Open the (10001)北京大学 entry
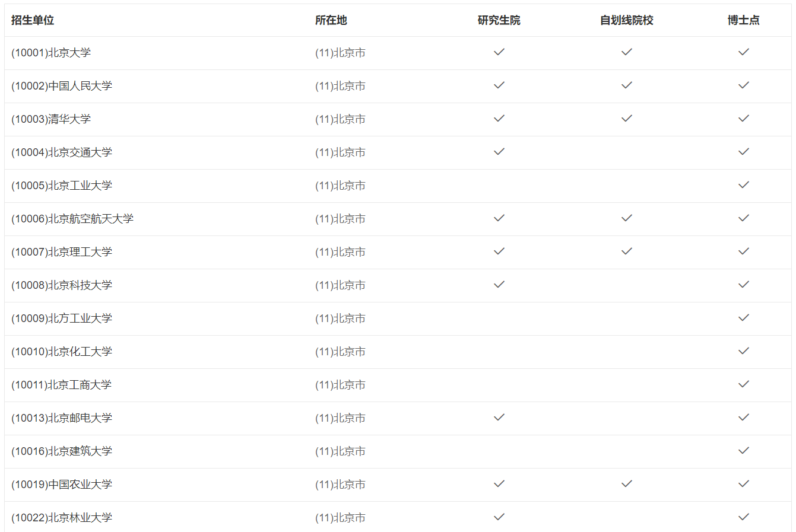 point(51,53)
